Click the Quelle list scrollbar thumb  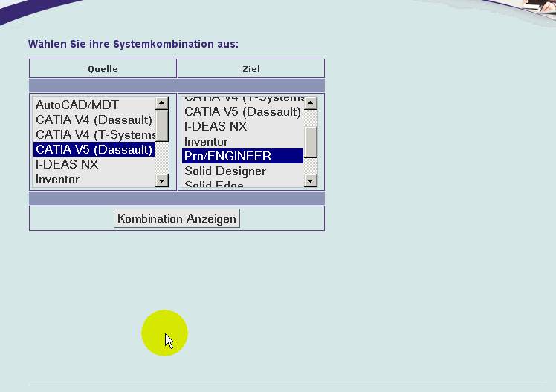[x=162, y=125]
